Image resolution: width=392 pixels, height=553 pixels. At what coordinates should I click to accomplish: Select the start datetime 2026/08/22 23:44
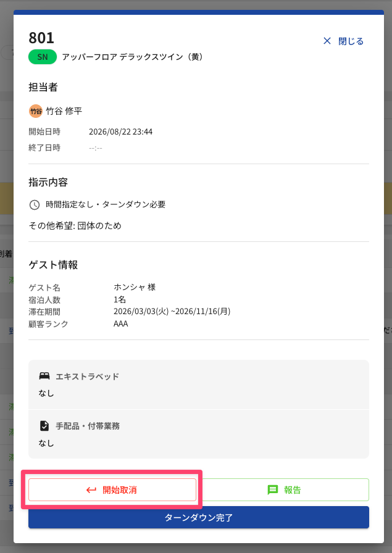point(120,131)
